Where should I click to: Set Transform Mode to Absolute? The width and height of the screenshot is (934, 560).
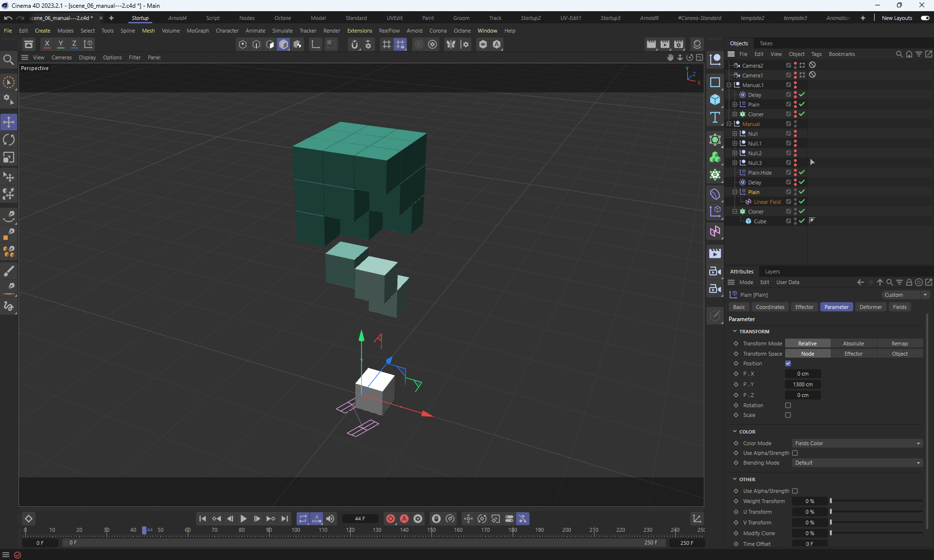pos(853,343)
